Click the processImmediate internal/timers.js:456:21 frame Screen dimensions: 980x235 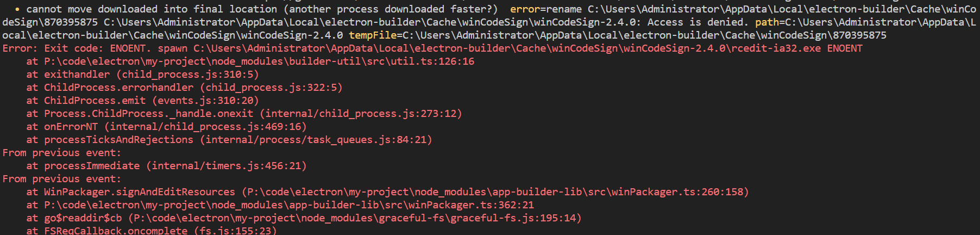(x=166, y=166)
